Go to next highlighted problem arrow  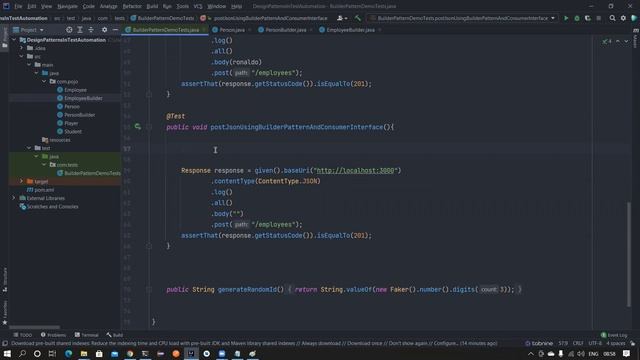coord(626,41)
